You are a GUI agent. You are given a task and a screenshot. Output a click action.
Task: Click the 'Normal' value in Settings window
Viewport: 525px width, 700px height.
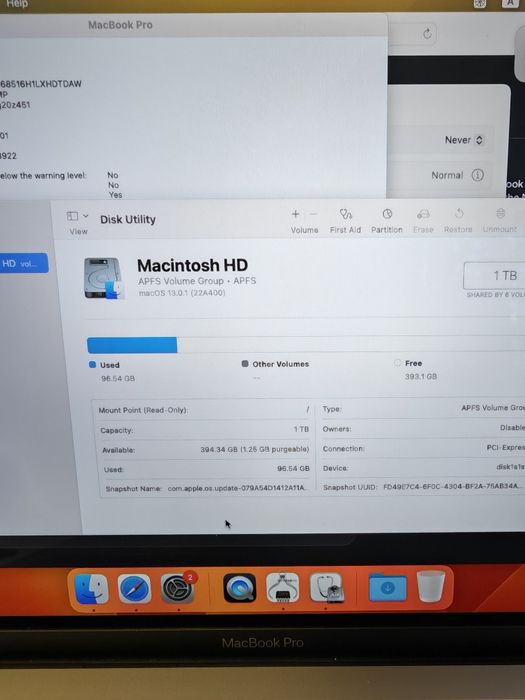click(447, 175)
